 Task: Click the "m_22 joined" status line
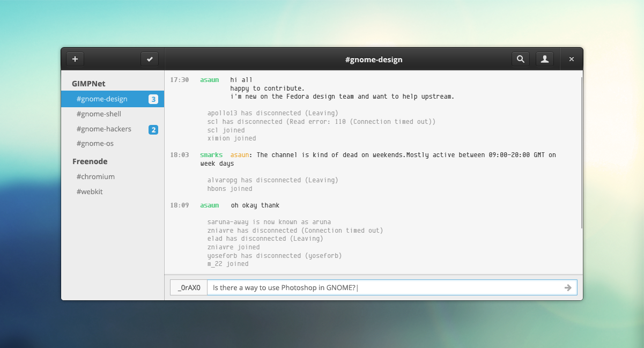point(228,264)
